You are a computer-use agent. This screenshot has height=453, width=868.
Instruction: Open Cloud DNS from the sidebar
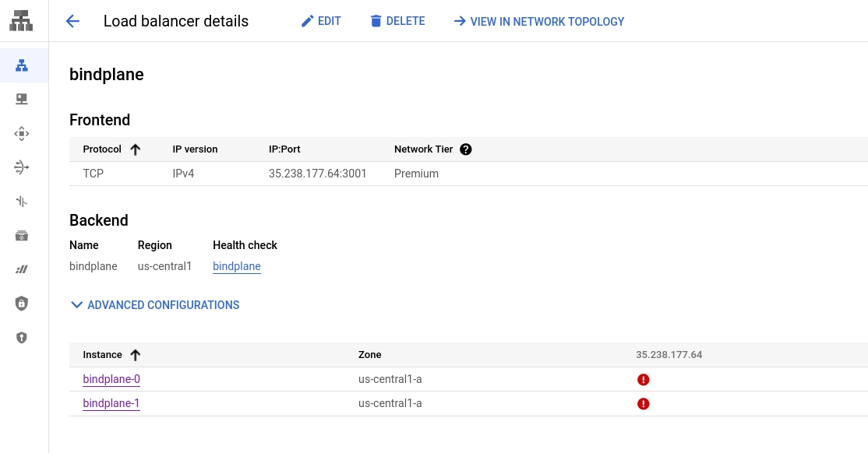[x=22, y=98]
